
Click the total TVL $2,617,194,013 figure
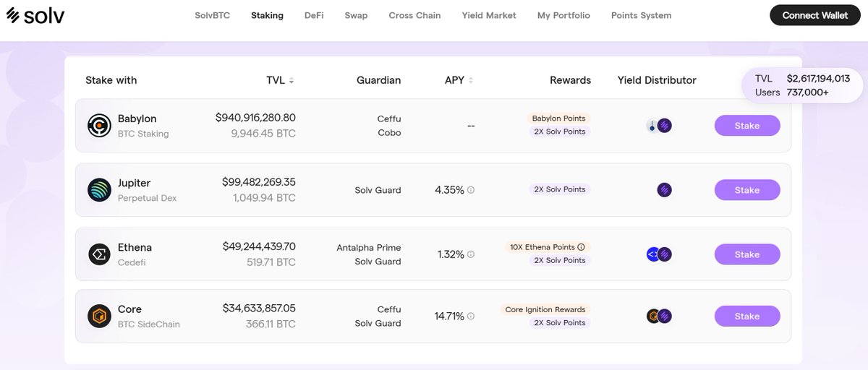click(818, 78)
